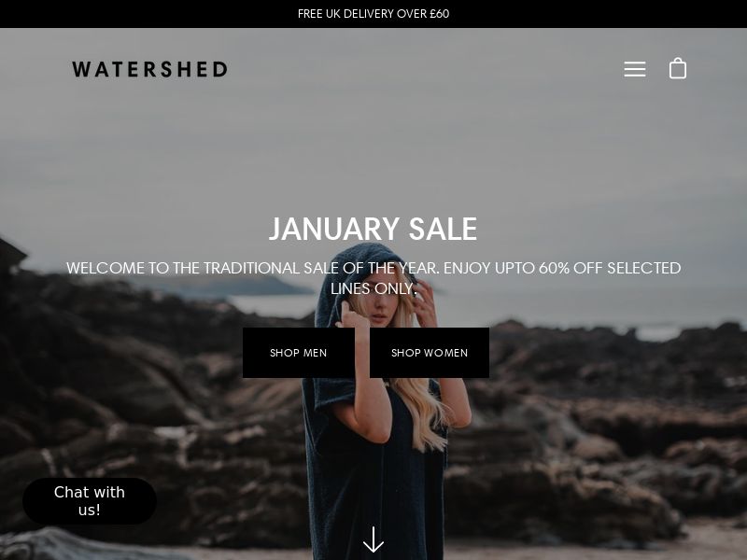Browse men's sale from hero button
Viewport: 747px width, 560px height.
click(299, 353)
